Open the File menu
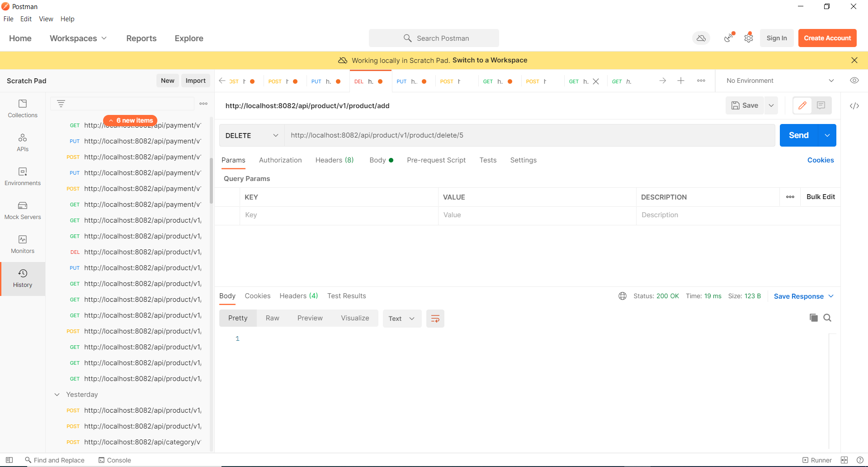This screenshot has width=868, height=467. coord(9,19)
